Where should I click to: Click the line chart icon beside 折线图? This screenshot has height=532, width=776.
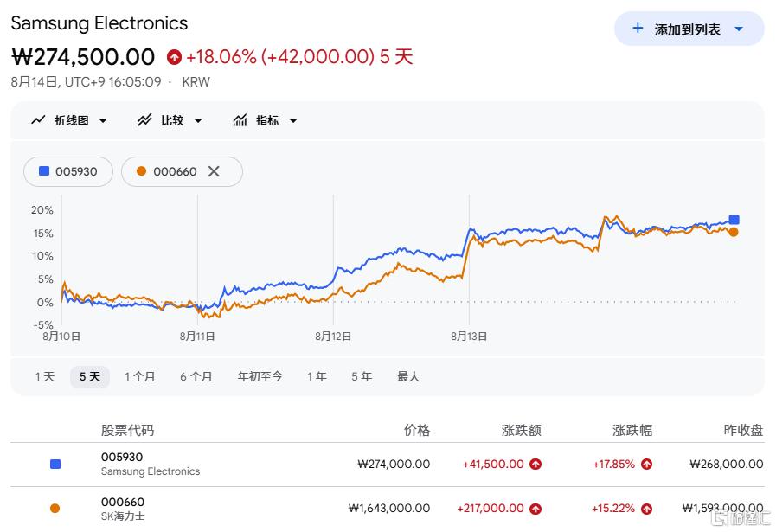38,120
